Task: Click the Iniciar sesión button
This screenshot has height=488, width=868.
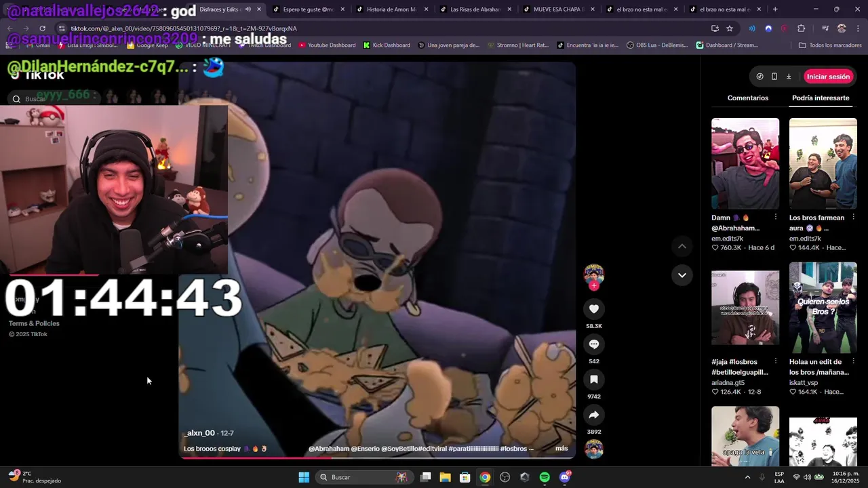Action: tap(828, 77)
